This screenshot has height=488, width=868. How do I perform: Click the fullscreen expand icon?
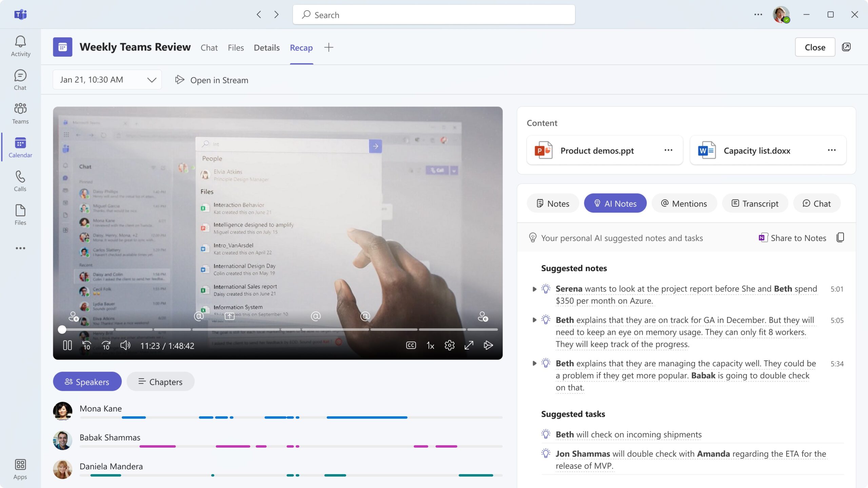coord(470,345)
